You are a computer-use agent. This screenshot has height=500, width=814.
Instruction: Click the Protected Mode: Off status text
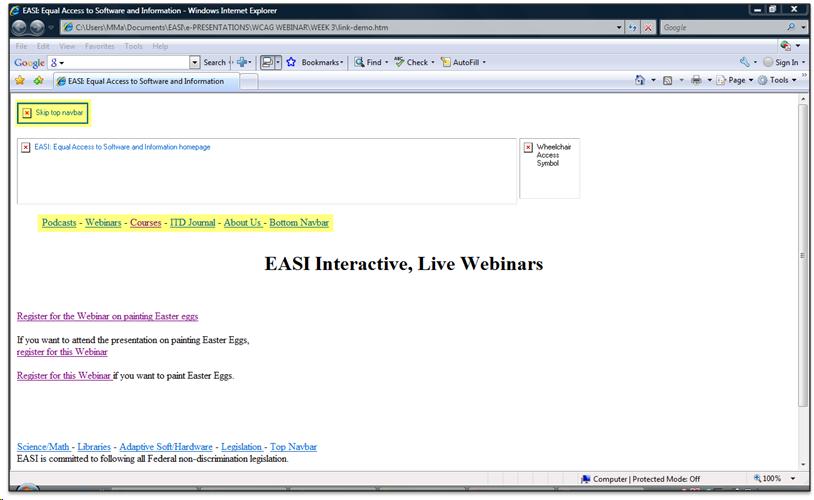point(666,479)
